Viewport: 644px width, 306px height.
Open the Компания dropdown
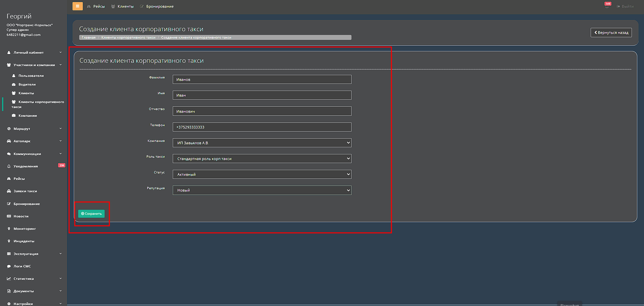(262, 143)
